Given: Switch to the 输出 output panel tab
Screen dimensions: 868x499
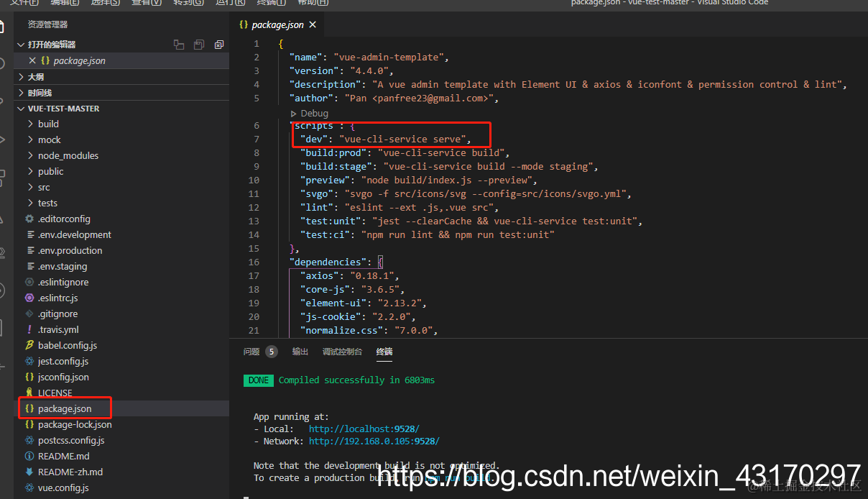Looking at the screenshot, I should click(300, 352).
